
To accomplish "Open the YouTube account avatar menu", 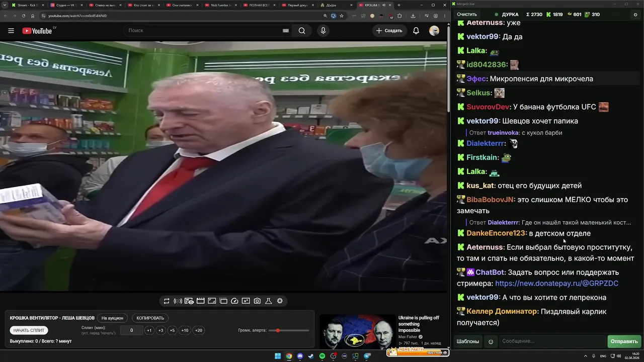I will 434,31.
